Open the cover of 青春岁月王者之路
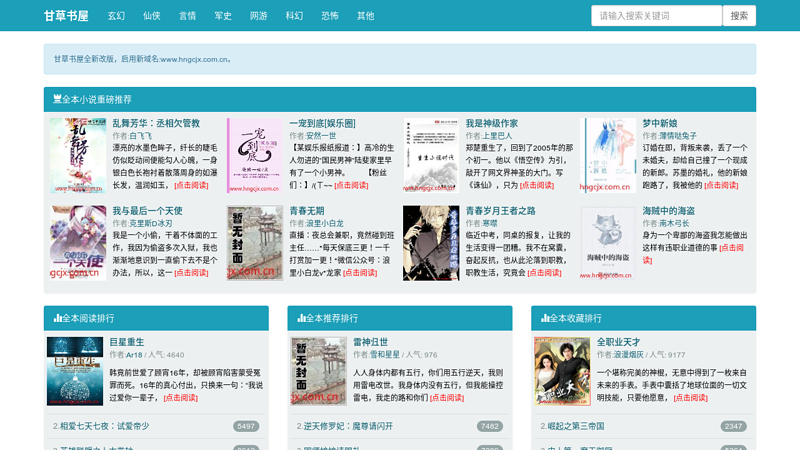The width and height of the screenshot is (800, 450). (x=431, y=243)
